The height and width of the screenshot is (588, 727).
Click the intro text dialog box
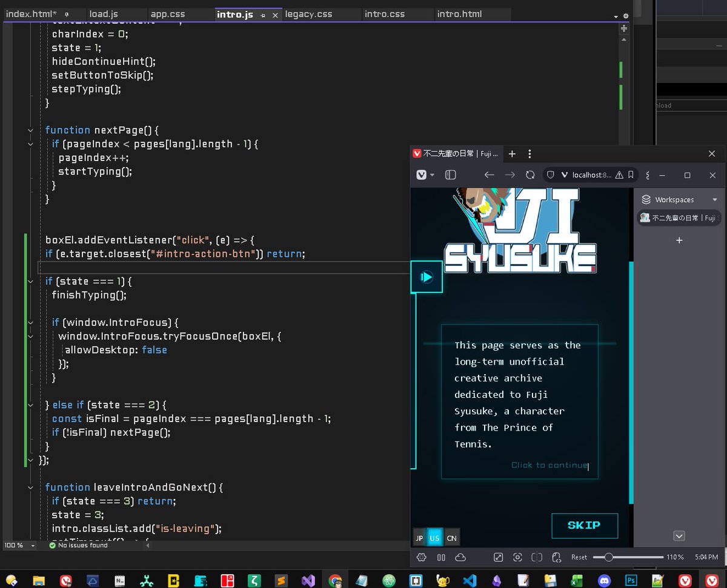(x=520, y=401)
